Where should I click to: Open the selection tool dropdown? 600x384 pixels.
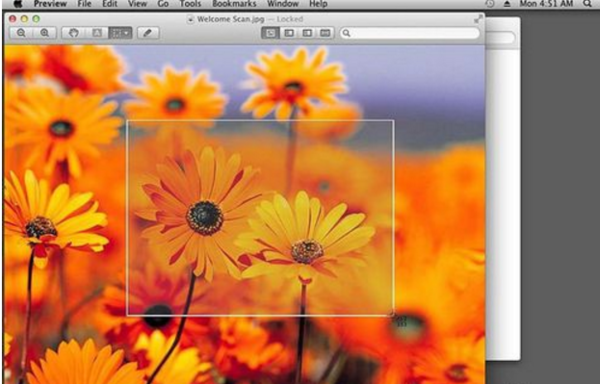[x=121, y=33]
